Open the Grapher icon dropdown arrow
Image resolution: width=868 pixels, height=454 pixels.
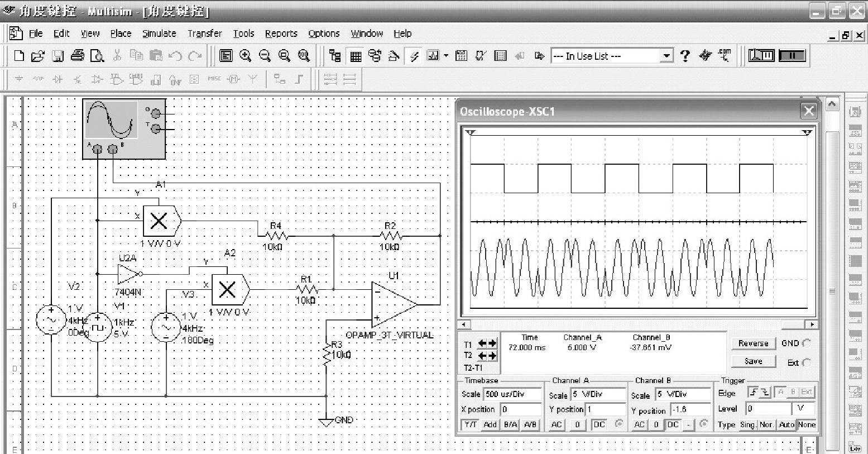(446, 56)
